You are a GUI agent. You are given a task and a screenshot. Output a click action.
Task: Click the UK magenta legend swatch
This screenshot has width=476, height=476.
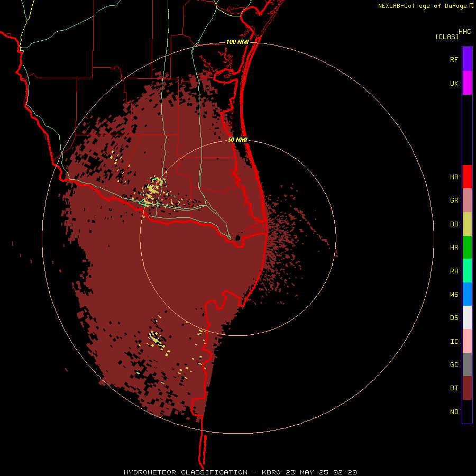click(x=467, y=83)
